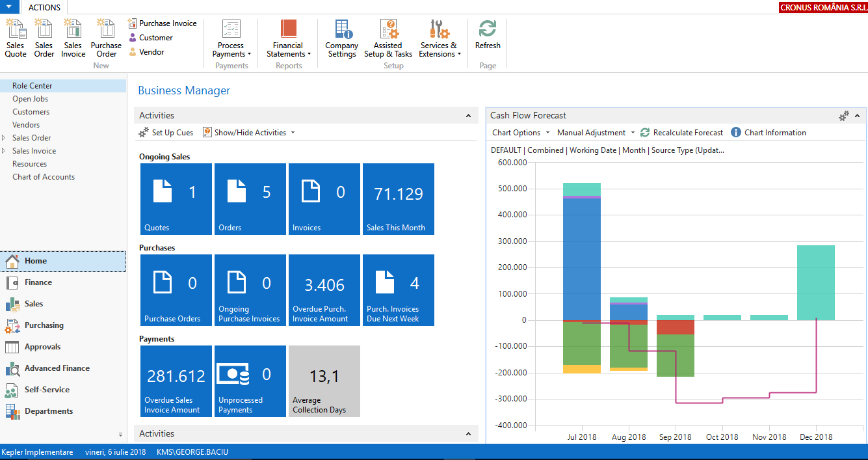
Task: Open the Overdue Sales Invoice Amount tile
Action: coord(176,381)
